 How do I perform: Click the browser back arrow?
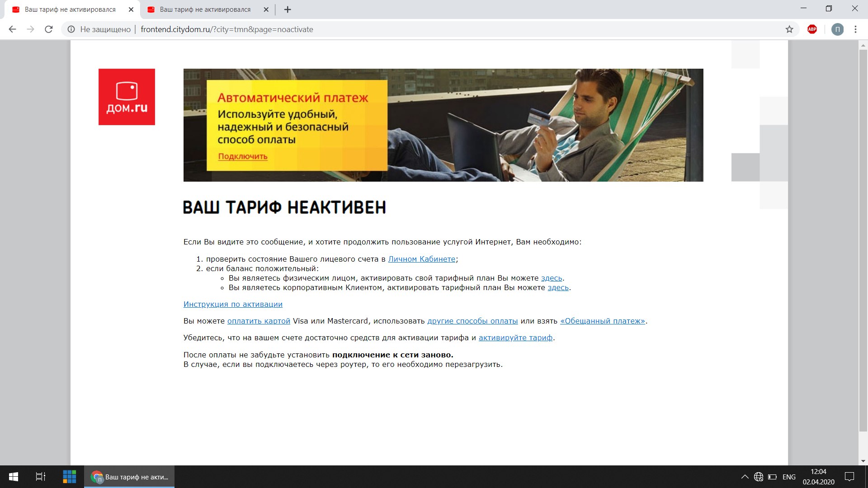(x=12, y=29)
